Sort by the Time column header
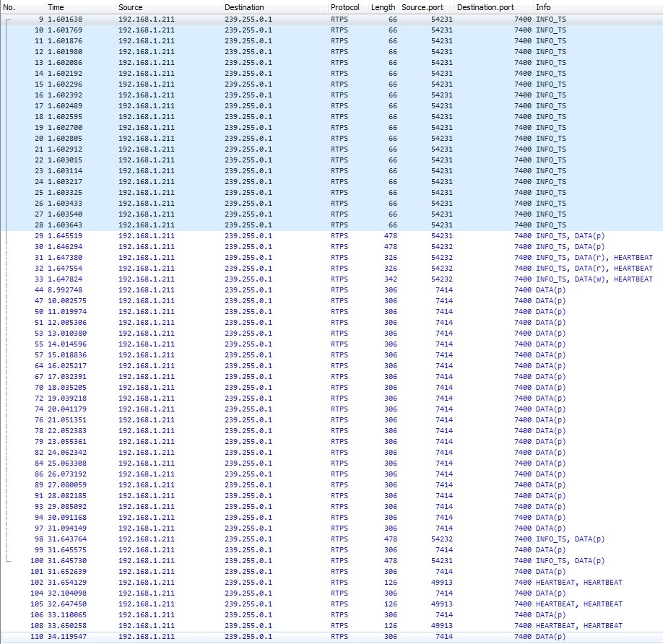663x644 pixels. click(80, 7)
